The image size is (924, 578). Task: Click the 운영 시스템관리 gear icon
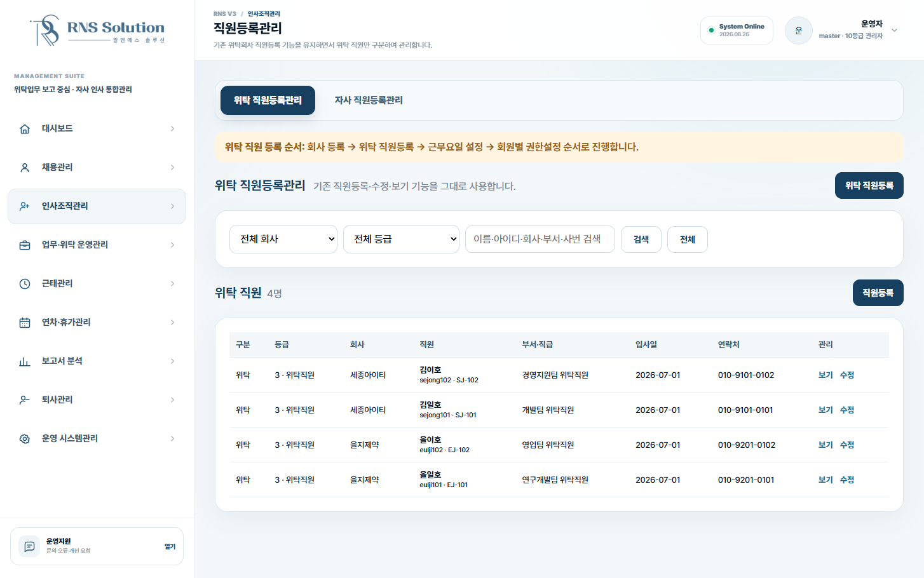click(25, 439)
